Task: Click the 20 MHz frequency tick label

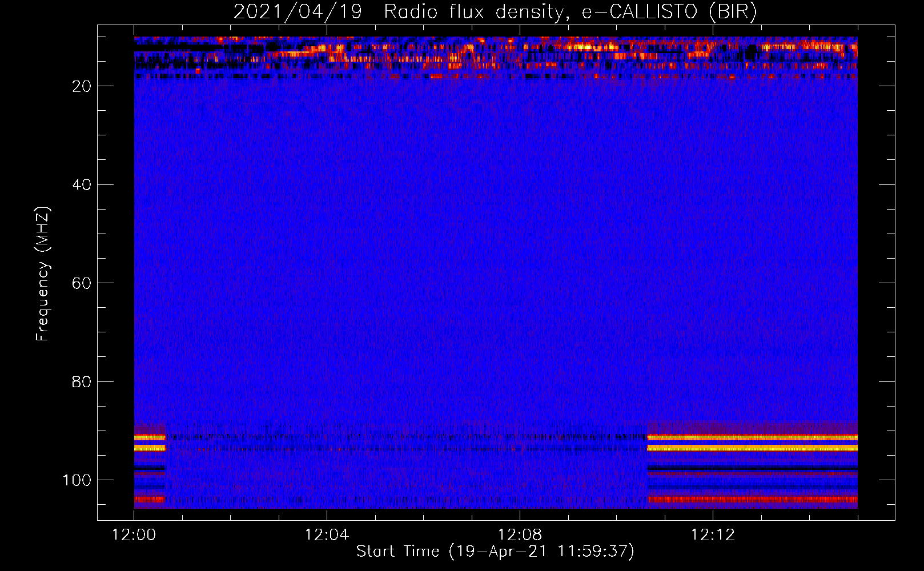Action: [82, 86]
